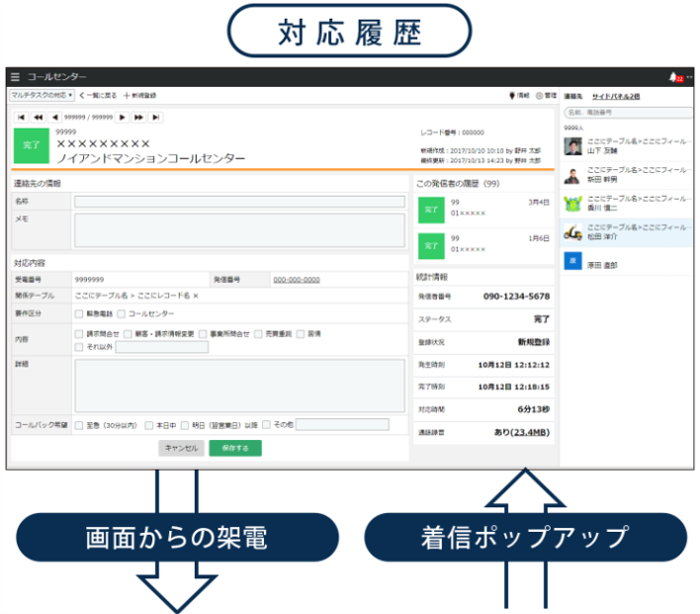Switch to the サイドパネル2個 tab
Viewport: 700px width, 614px height.
615,96
